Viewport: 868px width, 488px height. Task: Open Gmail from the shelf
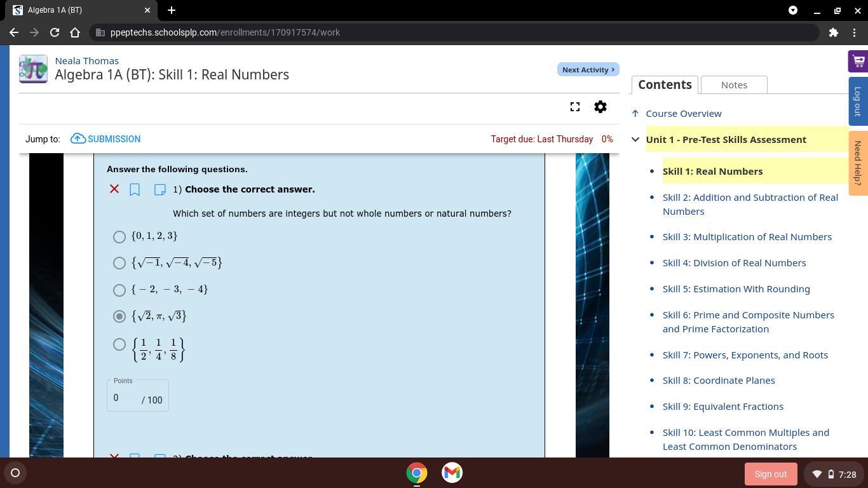point(452,473)
